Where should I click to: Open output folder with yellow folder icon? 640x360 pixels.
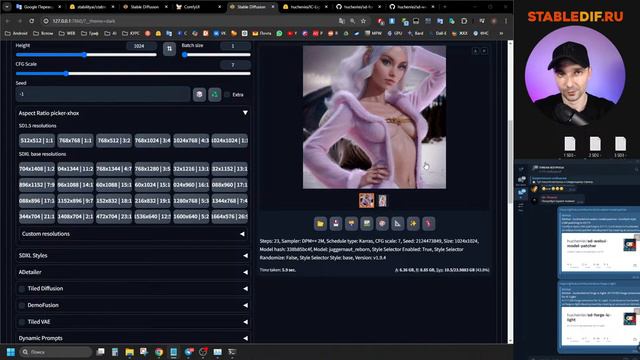pos(320,223)
